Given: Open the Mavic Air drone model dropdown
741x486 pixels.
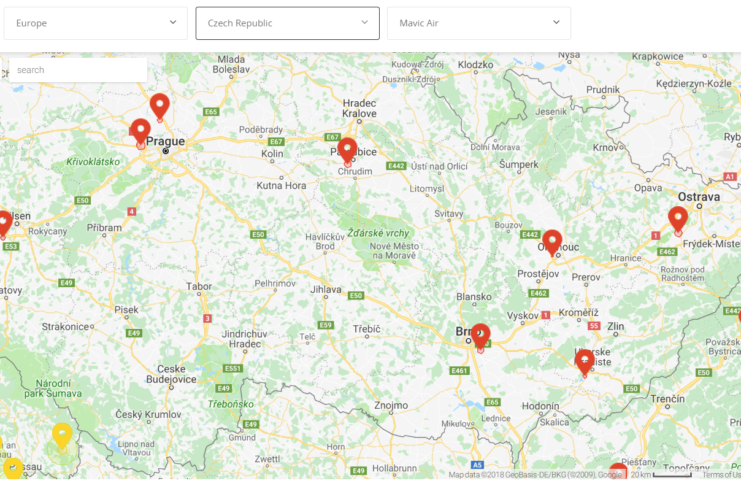Looking at the screenshot, I should click(x=478, y=23).
